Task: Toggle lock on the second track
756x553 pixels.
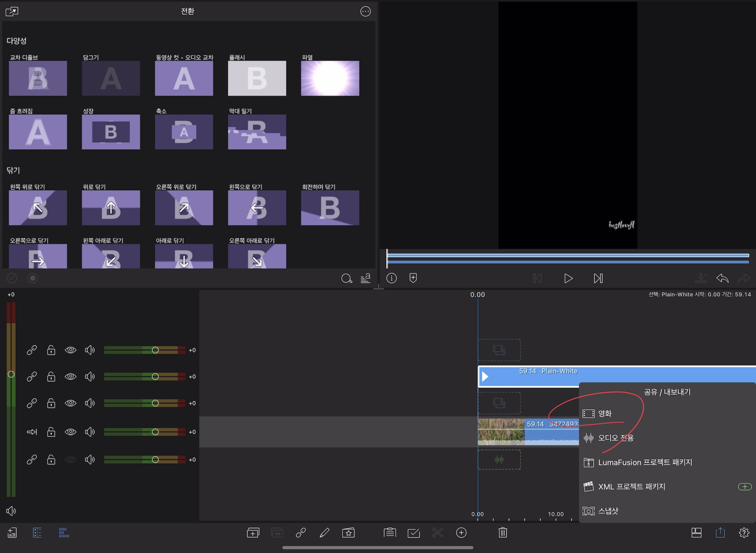Action: 51,377
